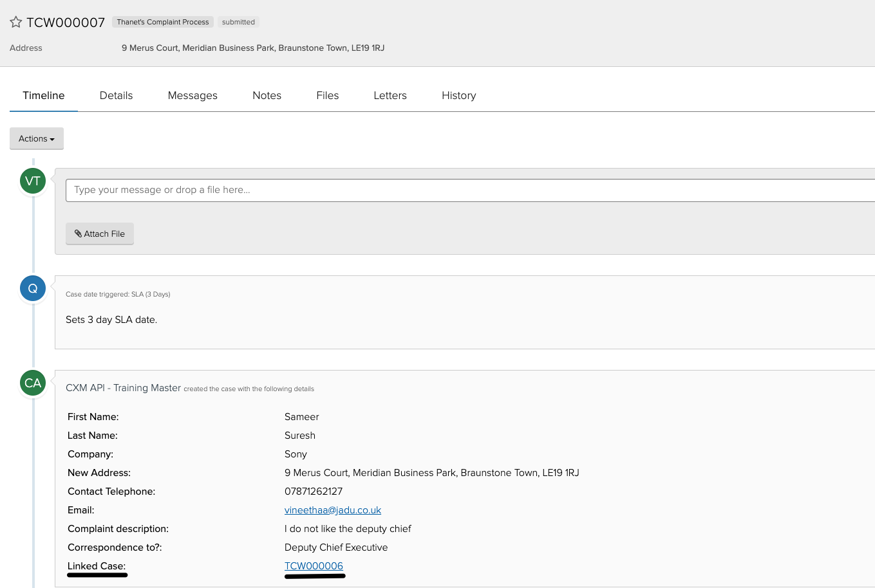875x588 pixels.
Task: Click the 'Sets 3 day SLA date.' text
Action: [x=111, y=320]
